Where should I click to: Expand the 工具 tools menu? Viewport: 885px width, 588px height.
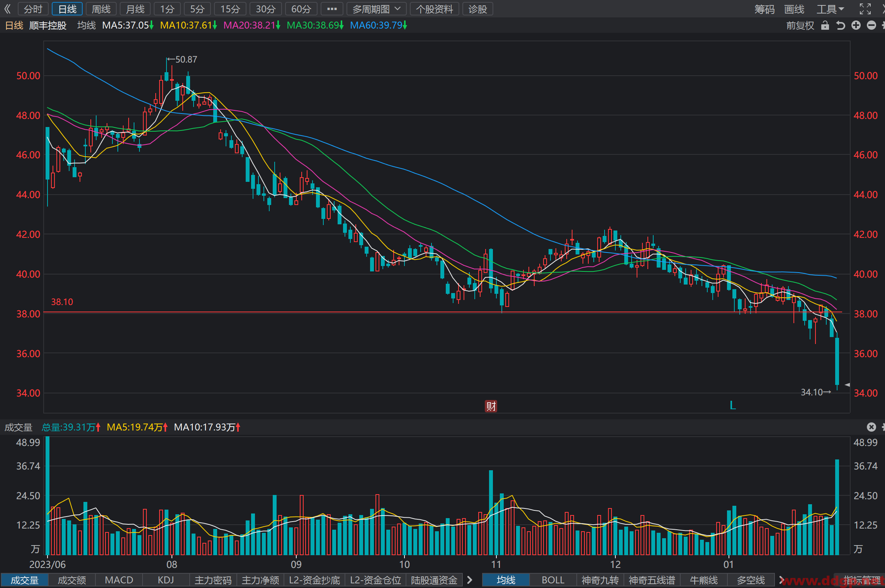pos(830,9)
